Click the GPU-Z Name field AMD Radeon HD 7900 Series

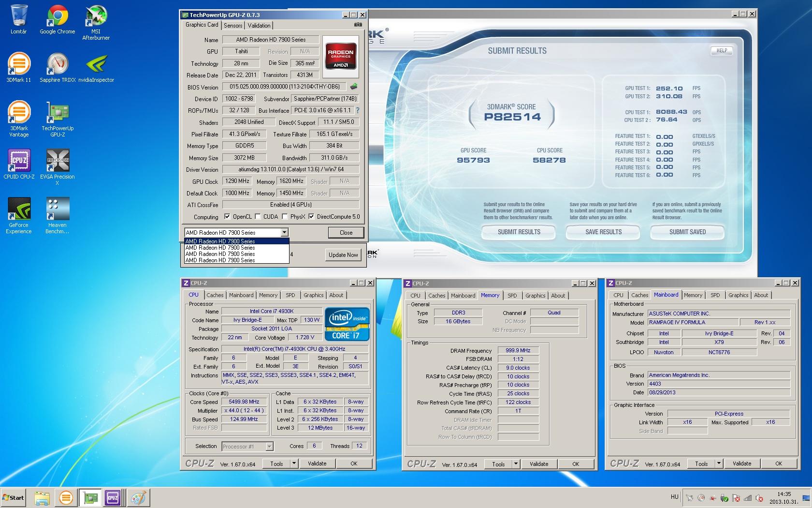[271, 40]
